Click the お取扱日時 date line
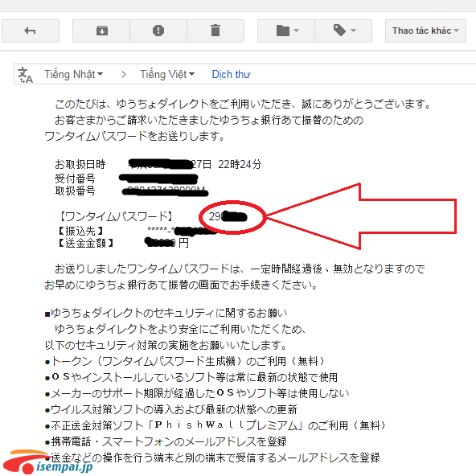 tap(158, 164)
